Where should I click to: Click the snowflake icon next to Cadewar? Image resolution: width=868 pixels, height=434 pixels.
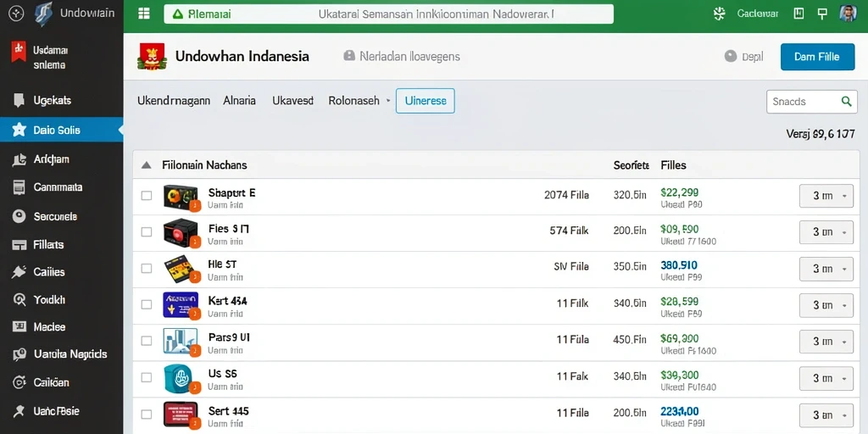tap(719, 14)
